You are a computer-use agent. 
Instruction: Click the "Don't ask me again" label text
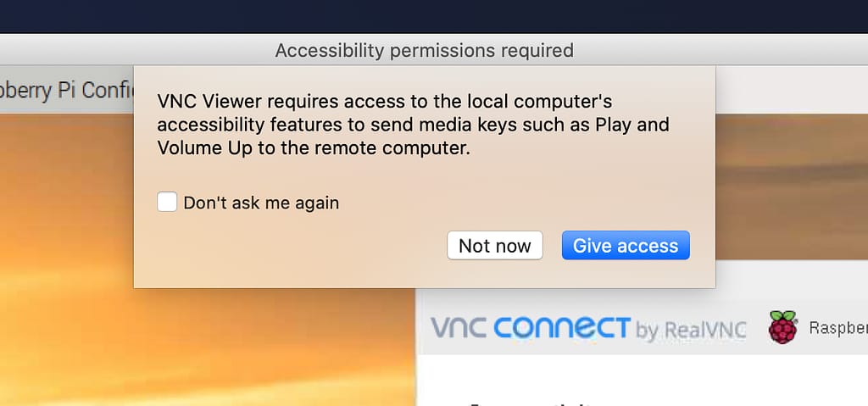tap(261, 203)
